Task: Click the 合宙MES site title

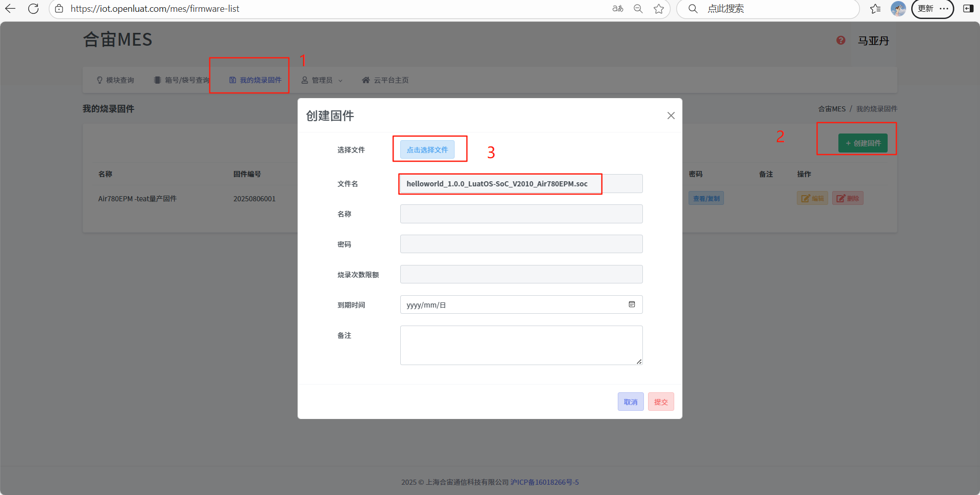Action: [x=117, y=40]
